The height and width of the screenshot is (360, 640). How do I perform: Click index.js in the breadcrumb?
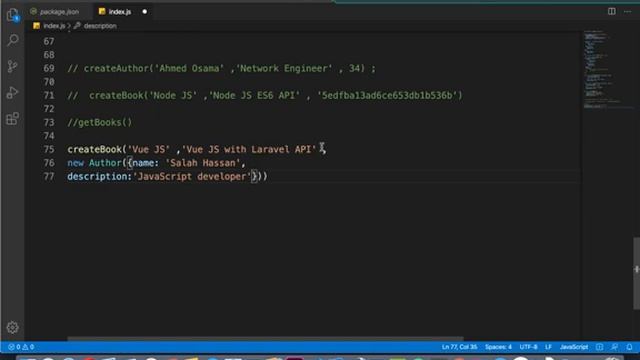pyautogui.click(x=54, y=26)
